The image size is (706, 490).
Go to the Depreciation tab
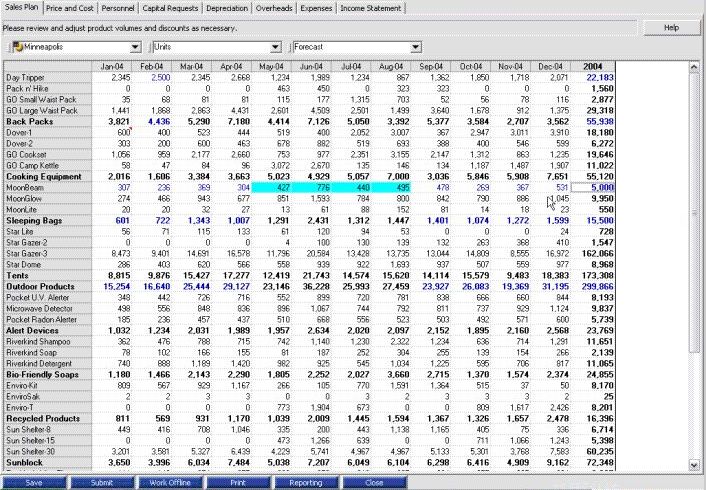(x=227, y=8)
